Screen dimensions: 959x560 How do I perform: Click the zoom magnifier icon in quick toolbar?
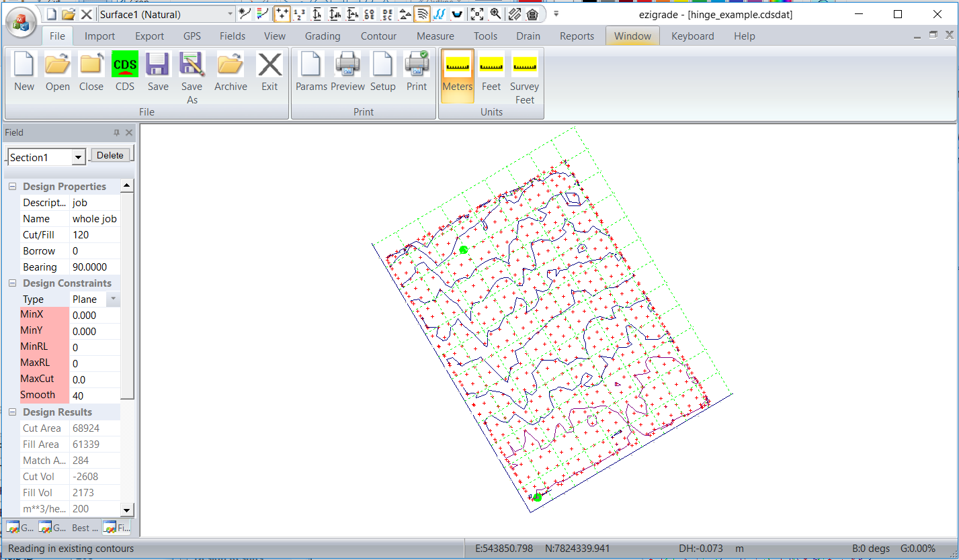(495, 13)
